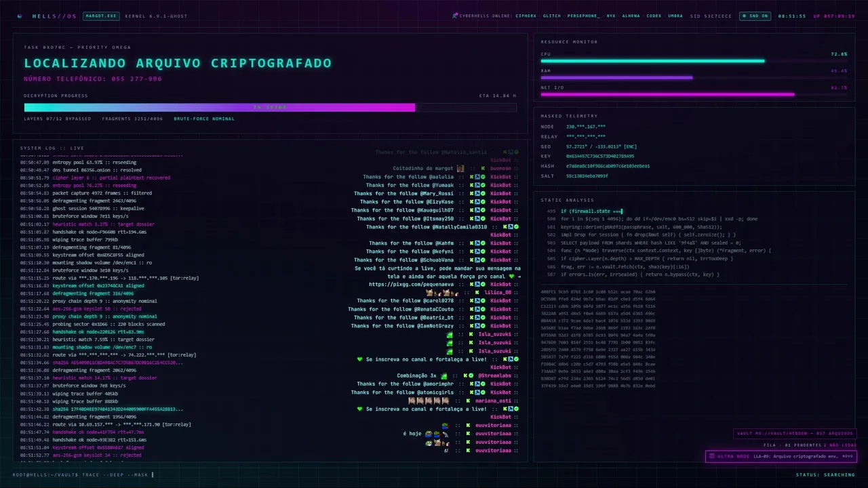
Task: Click the GEO coordinates value
Action: tap(601, 146)
